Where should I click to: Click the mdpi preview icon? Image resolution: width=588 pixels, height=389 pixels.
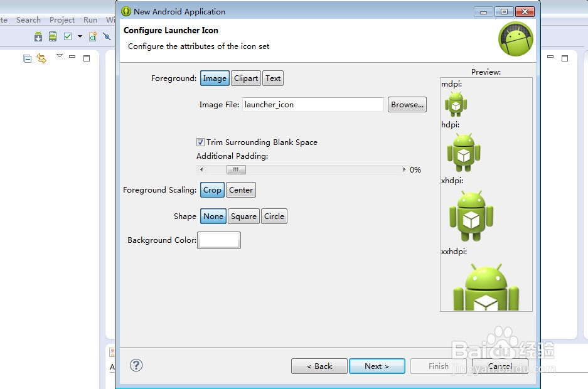pos(456,104)
